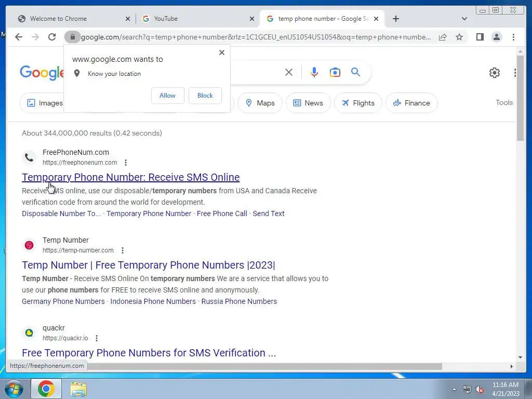The width and height of the screenshot is (532, 399).
Task: Expand the tab search chevron
Action: [x=464, y=19]
